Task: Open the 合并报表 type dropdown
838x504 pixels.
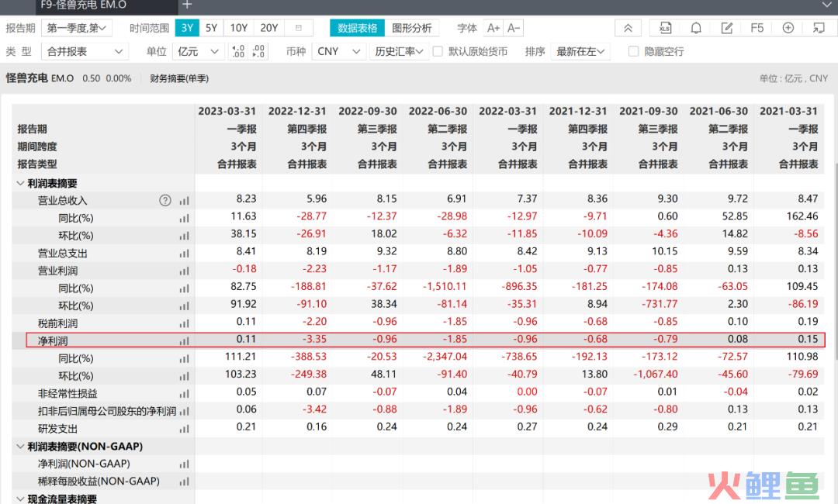Action: (85, 51)
